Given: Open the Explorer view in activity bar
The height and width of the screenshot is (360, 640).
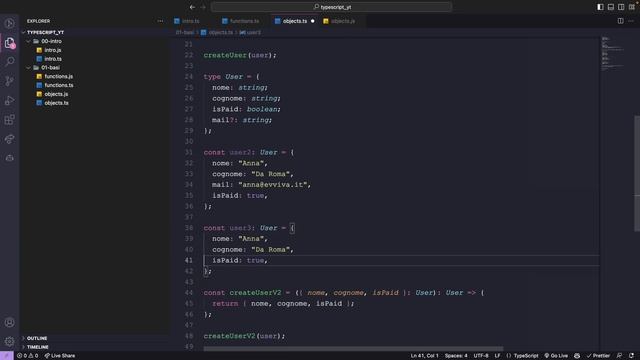Looking at the screenshot, I should 9,42.
